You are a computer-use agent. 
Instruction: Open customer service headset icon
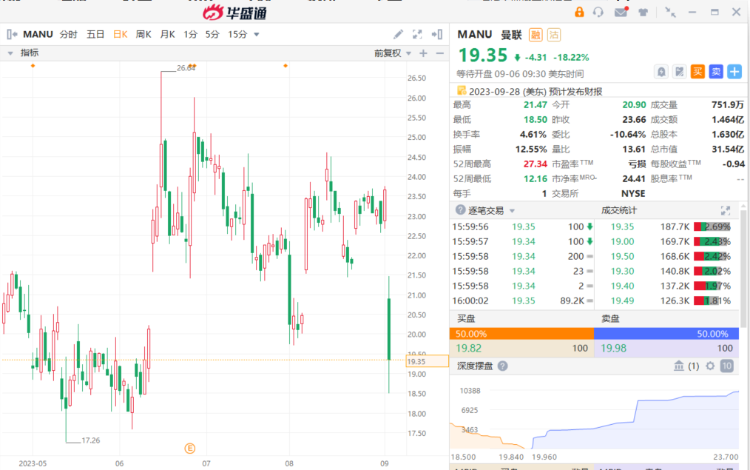pyautogui.click(x=598, y=12)
